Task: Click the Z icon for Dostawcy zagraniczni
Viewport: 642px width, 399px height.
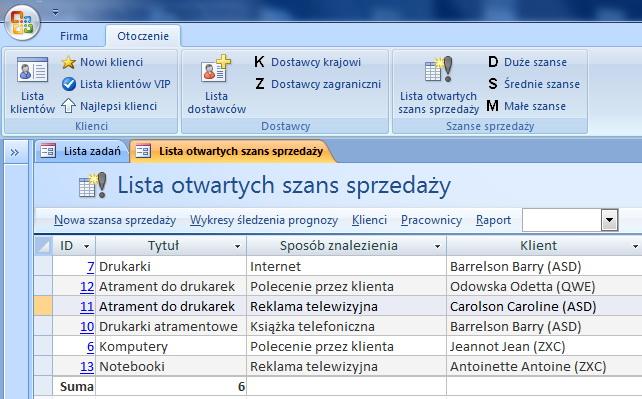Action: click(260, 84)
